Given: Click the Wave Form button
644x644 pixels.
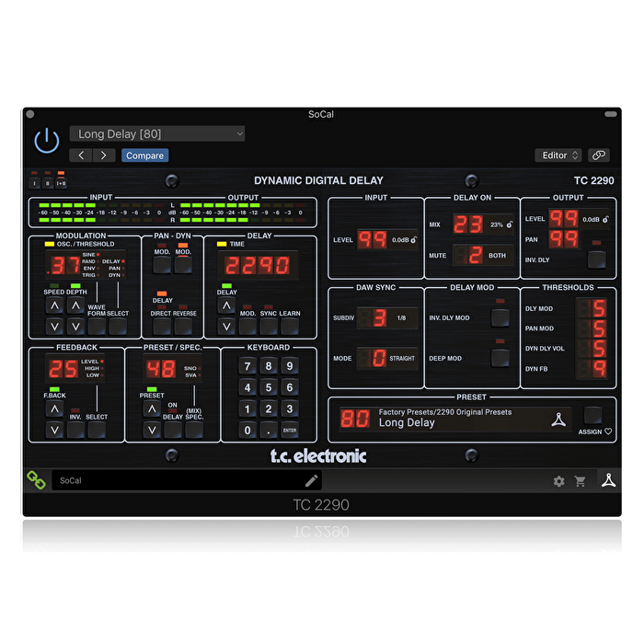Looking at the screenshot, I should click(x=97, y=327).
